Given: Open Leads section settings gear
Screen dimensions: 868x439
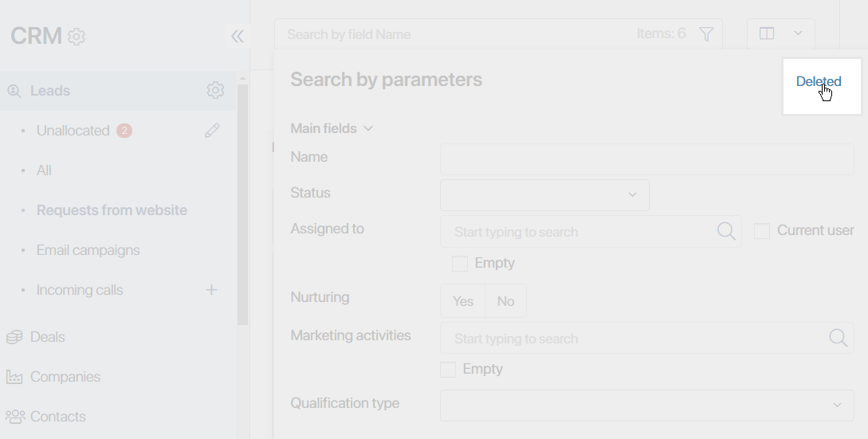Looking at the screenshot, I should [215, 90].
